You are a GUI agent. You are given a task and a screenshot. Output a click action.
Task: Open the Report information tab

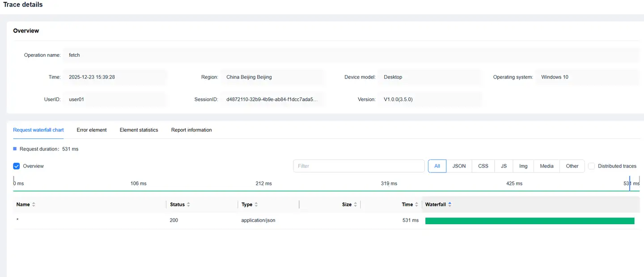[x=191, y=130]
